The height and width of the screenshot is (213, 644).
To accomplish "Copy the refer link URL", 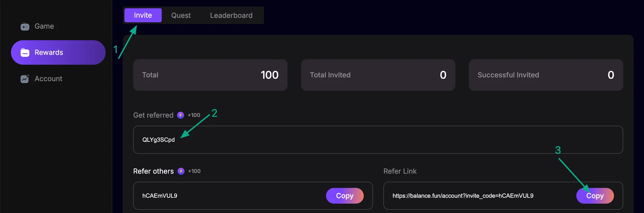I will [595, 196].
